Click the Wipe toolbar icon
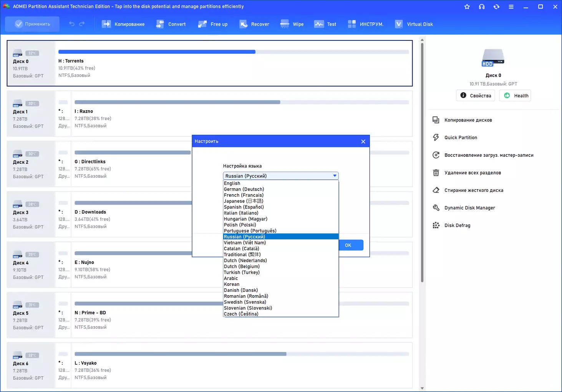Screen dimensions: 562x392 (x=285, y=24)
